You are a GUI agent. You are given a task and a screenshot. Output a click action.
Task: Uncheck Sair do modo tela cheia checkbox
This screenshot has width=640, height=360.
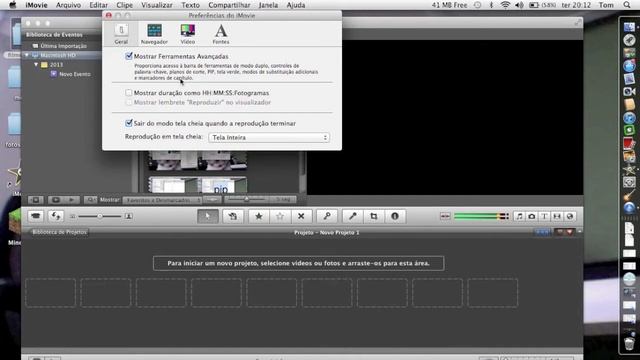pos(129,123)
